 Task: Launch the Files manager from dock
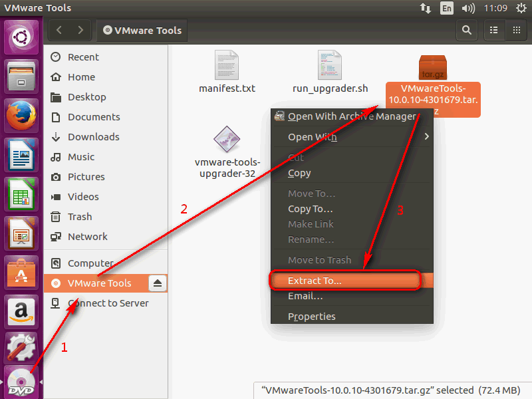[x=21, y=76]
